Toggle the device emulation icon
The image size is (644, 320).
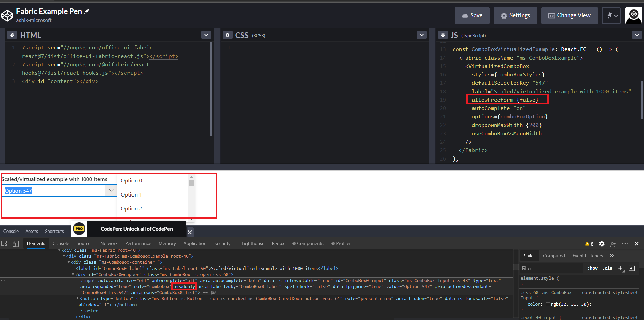point(15,243)
